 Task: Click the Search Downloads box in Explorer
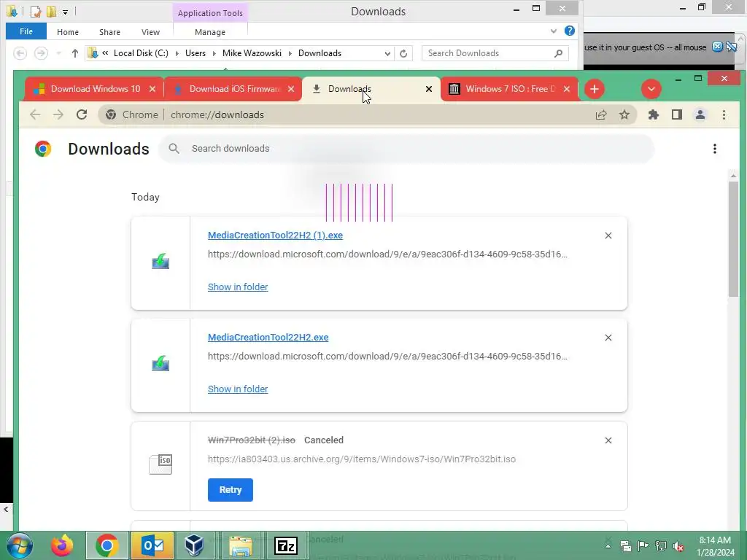495,53
